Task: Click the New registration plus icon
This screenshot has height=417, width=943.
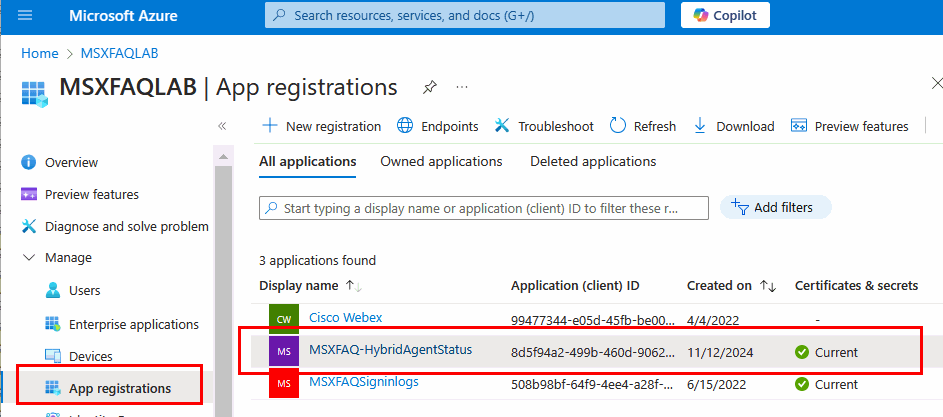Action: click(x=270, y=126)
